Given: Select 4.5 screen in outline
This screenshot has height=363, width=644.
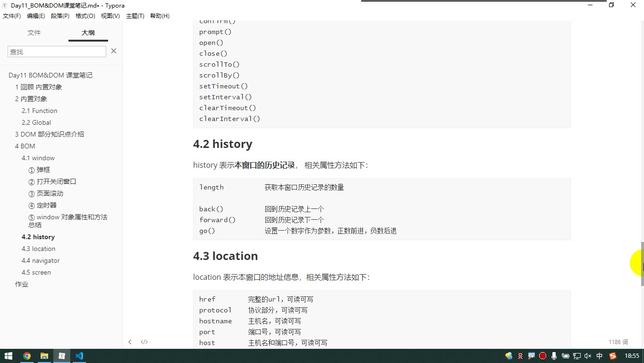Looking at the screenshot, I should tap(36, 272).
